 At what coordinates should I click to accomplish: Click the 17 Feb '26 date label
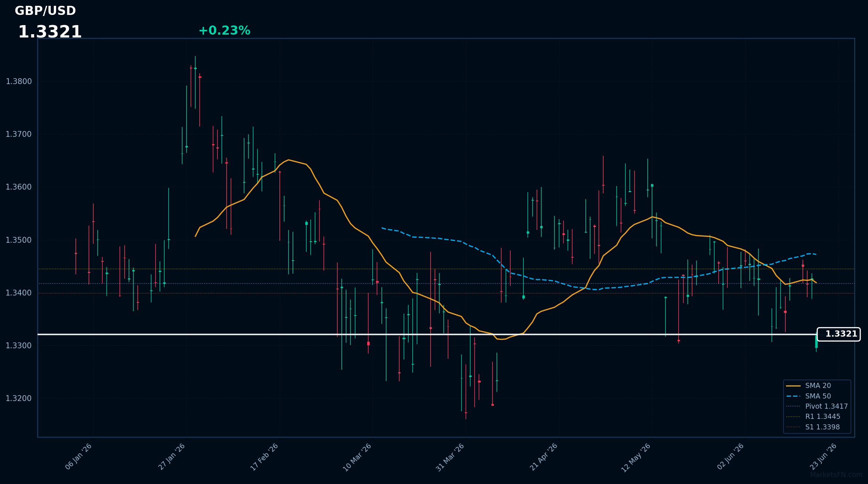coord(264,457)
